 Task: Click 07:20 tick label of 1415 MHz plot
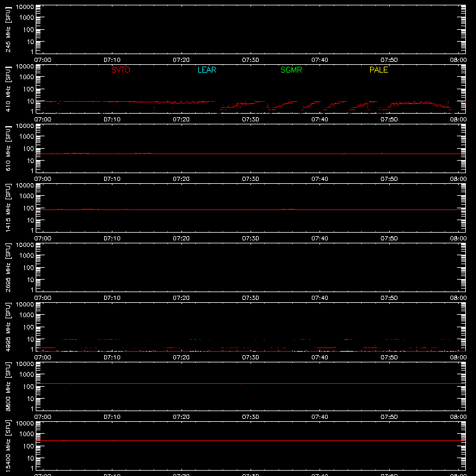tap(181, 239)
